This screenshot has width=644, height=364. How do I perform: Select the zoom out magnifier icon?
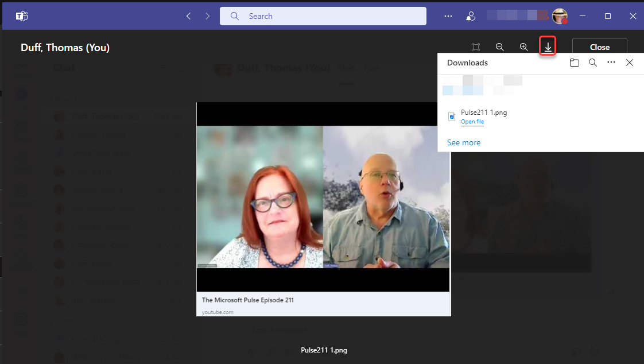pos(500,47)
